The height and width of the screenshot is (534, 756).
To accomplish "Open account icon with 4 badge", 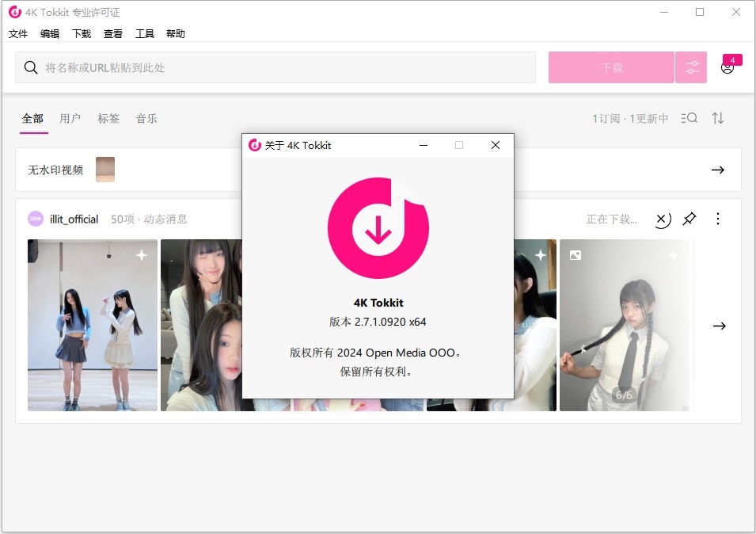I will click(x=728, y=67).
